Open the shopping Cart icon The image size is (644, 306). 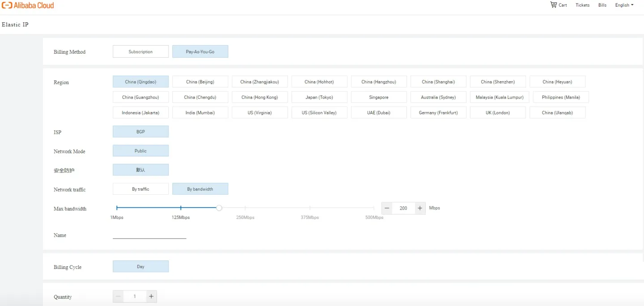(553, 4)
